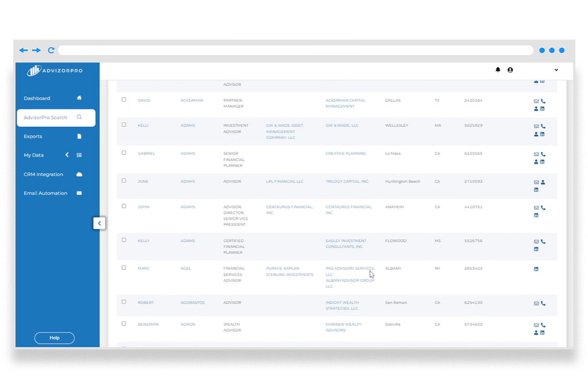The height and width of the screenshot is (389, 588).
Task: Select the David Ackerman row checkbox
Action: click(x=124, y=100)
